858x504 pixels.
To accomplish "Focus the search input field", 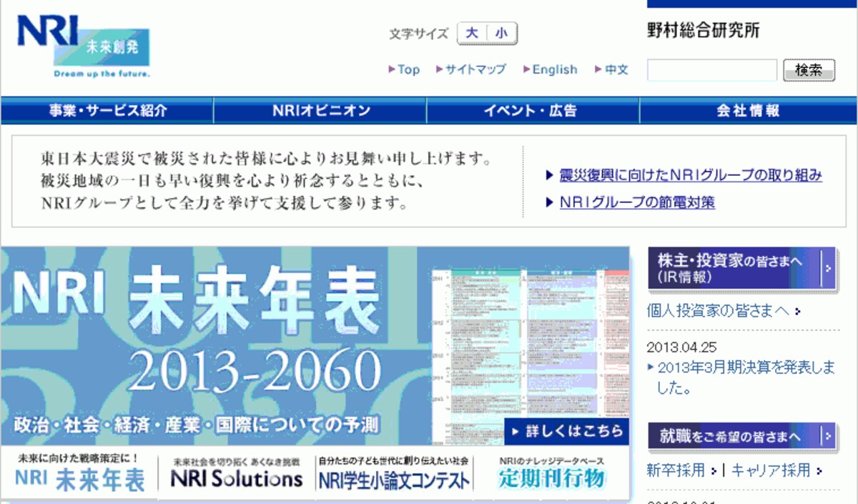I will (x=711, y=70).
